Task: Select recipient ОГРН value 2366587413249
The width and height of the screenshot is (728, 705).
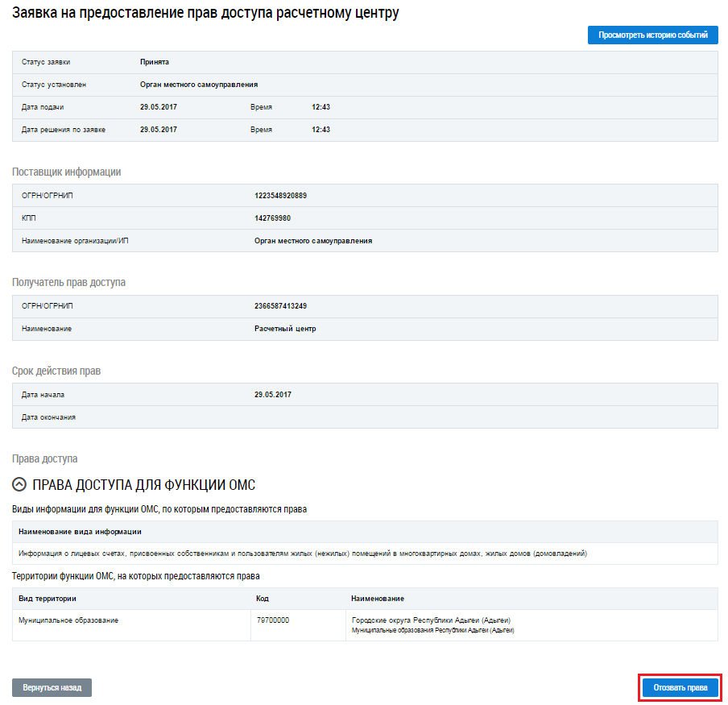Action: (280, 306)
